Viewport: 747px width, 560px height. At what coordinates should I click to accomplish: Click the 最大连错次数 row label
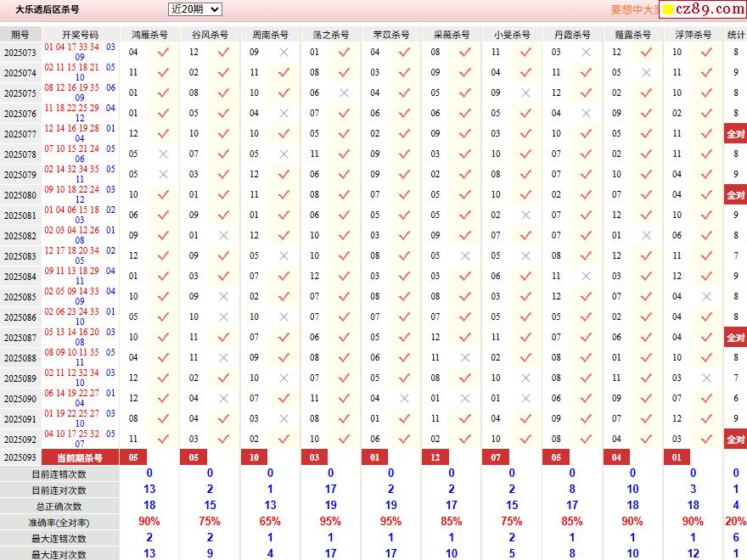[59, 539]
